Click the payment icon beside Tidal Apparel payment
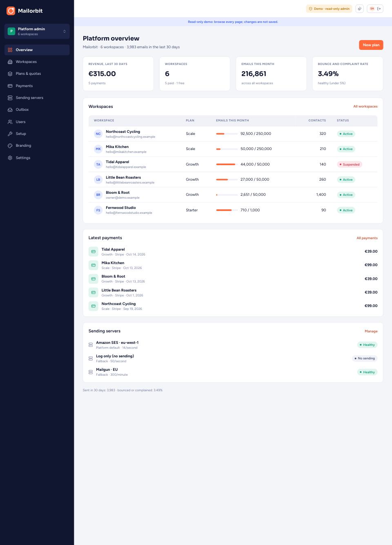392x545 pixels. pyautogui.click(x=93, y=251)
